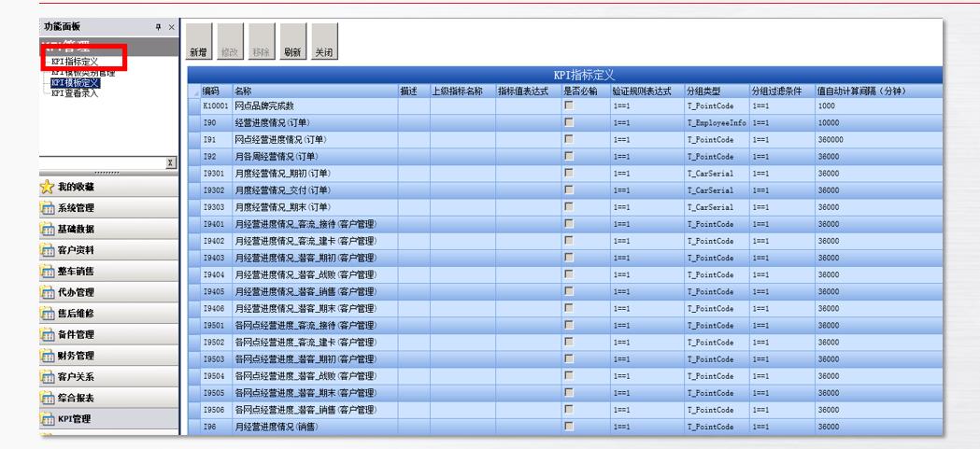Select KPI查看录入 tree node

(x=74, y=93)
